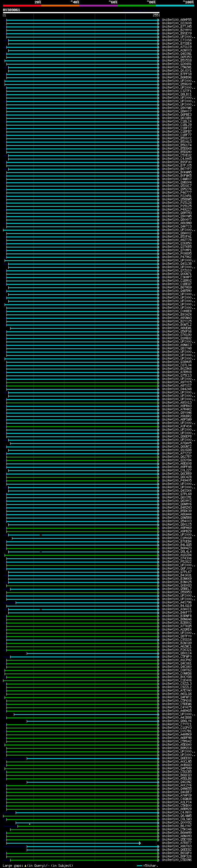This screenshot has height=868, width=197.
Task: Click the shortened UniRef100_A7R8T7 alignment arrowhead
Action: [x=140, y=843]
